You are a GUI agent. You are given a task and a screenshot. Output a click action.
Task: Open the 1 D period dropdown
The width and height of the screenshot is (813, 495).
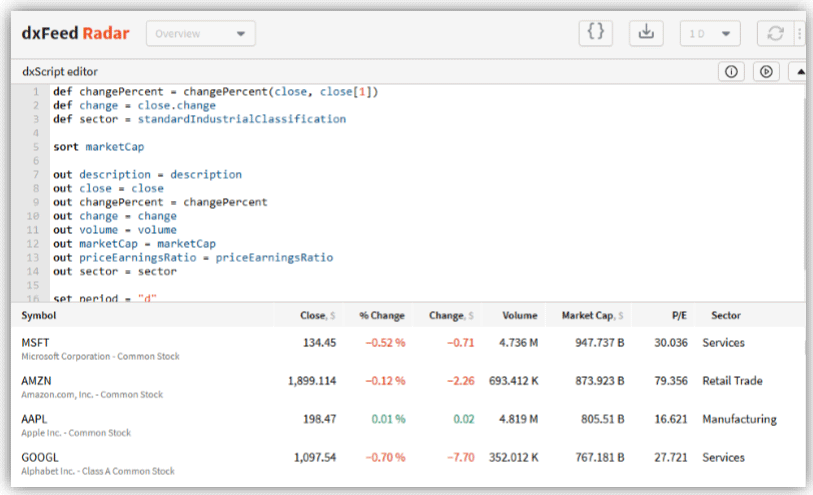[710, 34]
